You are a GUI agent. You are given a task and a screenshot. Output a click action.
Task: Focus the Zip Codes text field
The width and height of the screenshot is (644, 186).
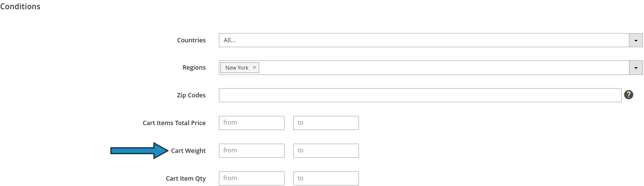420,95
